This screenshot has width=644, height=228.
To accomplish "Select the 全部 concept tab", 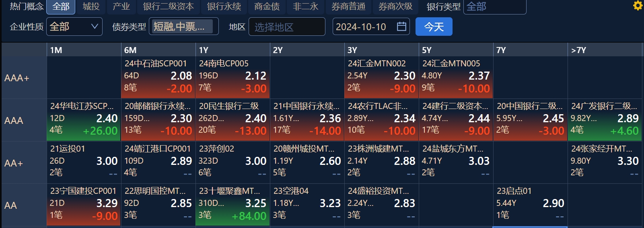I will coord(61,6).
